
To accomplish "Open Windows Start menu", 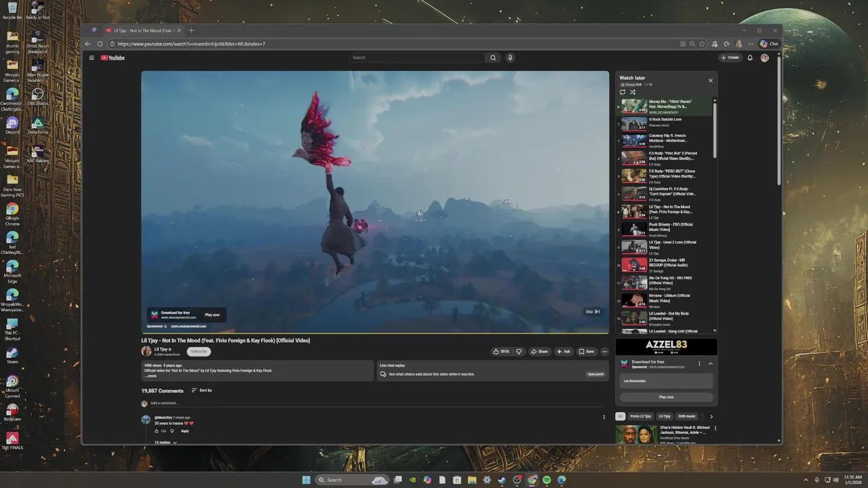I will coord(307,480).
